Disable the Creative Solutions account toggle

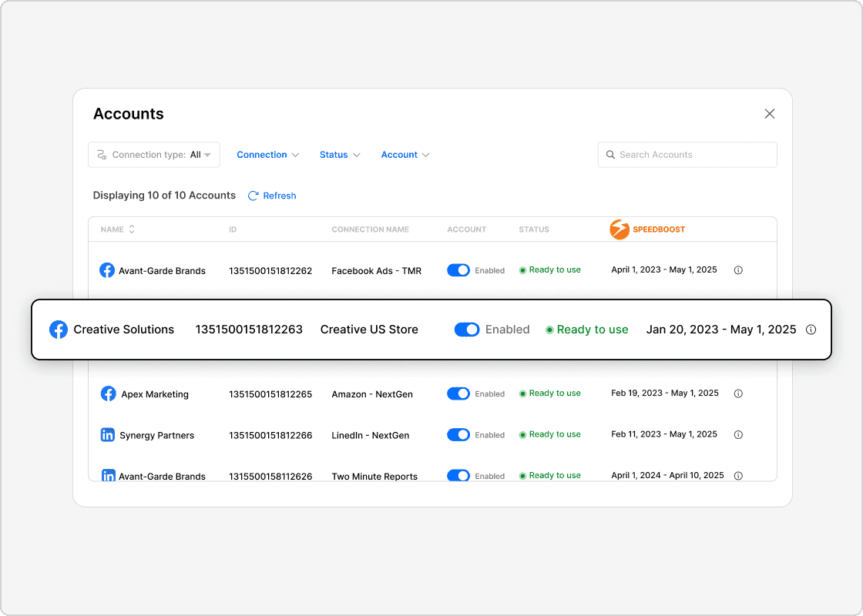(x=467, y=329)
